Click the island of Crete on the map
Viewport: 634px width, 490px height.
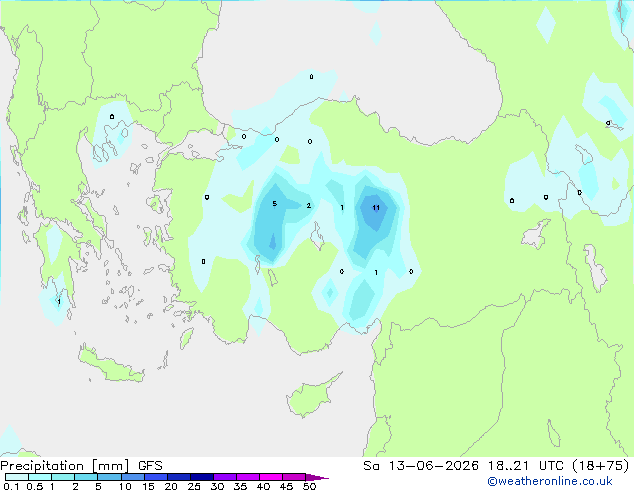point(110,365)
